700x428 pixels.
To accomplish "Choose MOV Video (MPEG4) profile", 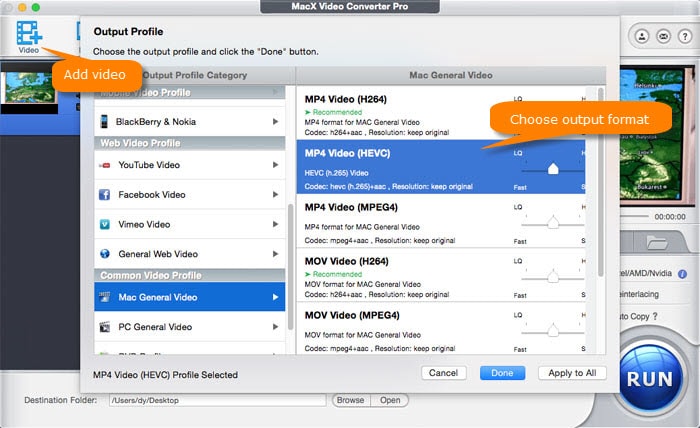I will point(441,328).
